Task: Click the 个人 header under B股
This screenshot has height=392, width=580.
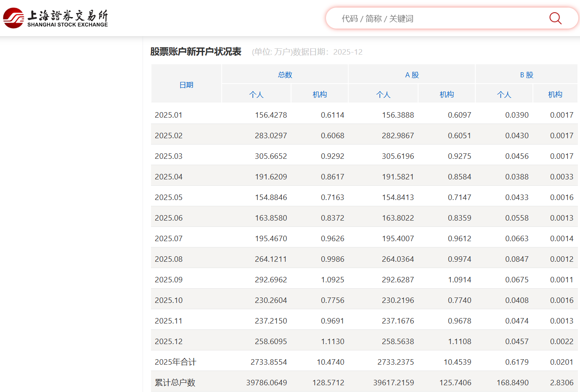Action: pos(504,95)
